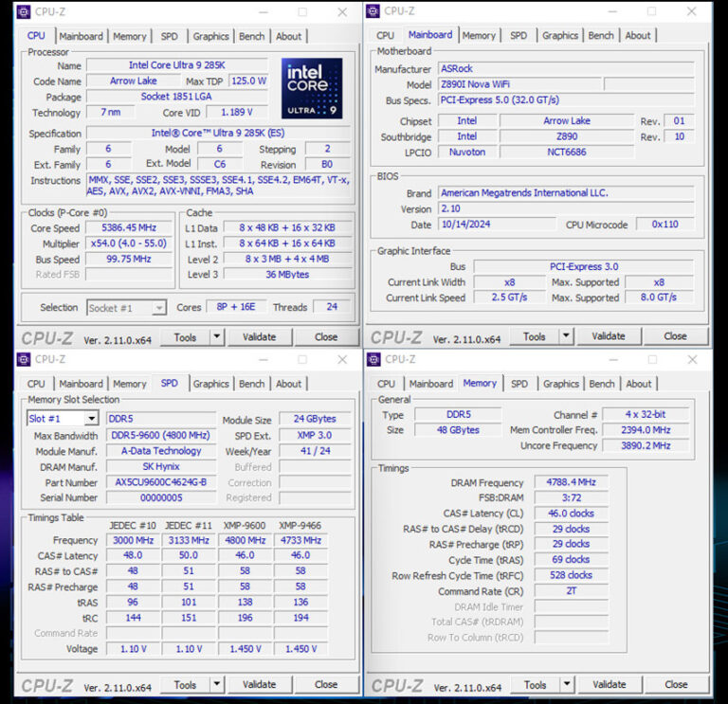This screenshot has width=728, height=704.
Task: Click the Intel Core Ultra 9 logo
Action: pos(312,88)
